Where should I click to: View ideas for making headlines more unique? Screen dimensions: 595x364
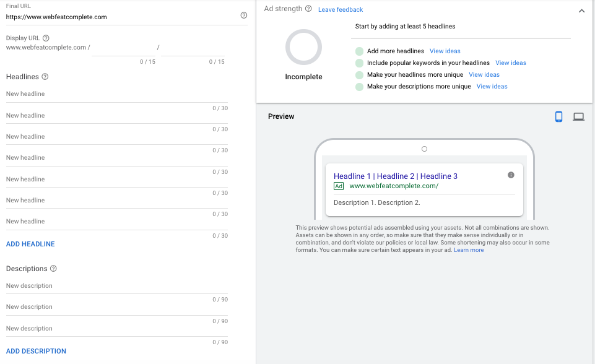484,75
